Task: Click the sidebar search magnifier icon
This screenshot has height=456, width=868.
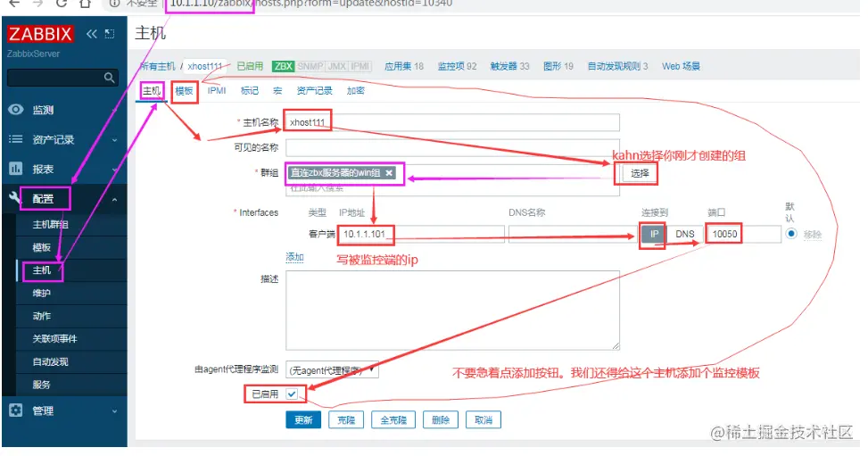Action: coord(109,78)
